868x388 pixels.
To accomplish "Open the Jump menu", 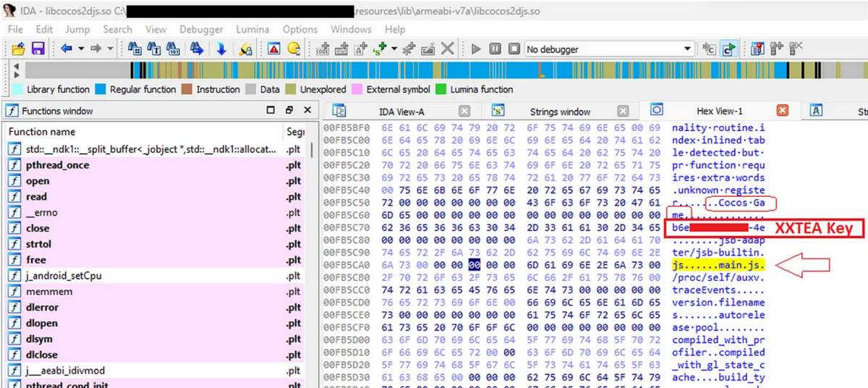I will point(77,30).
